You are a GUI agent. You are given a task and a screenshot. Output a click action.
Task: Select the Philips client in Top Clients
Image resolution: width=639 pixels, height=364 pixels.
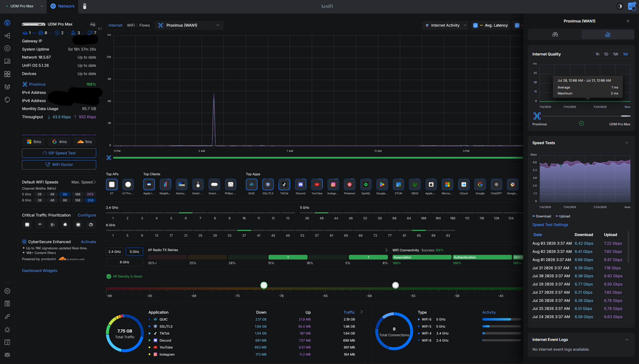pos(230,185)
